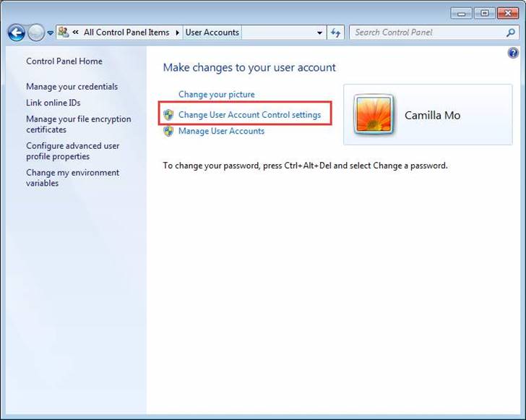This screenshot has height=420, width=526.
Task: Open Manage your credentials
Action: [x=72, y=87]
